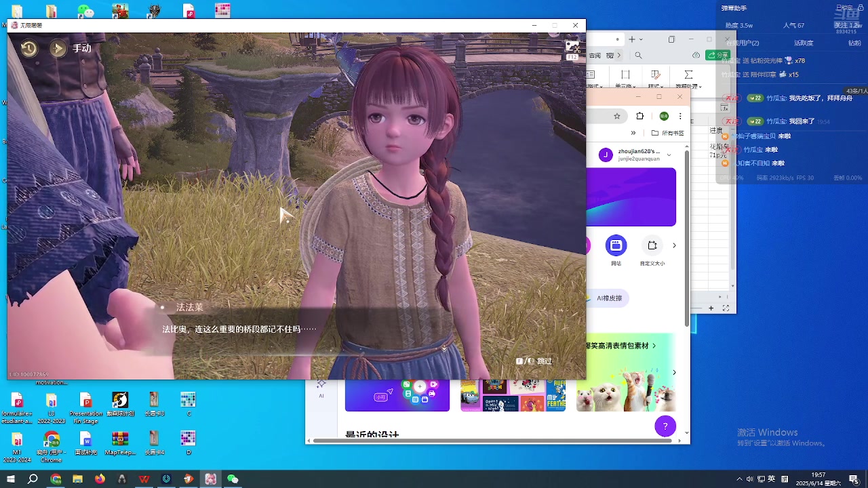
Task: Open notification center in system tray
Action: pos(853,479)
